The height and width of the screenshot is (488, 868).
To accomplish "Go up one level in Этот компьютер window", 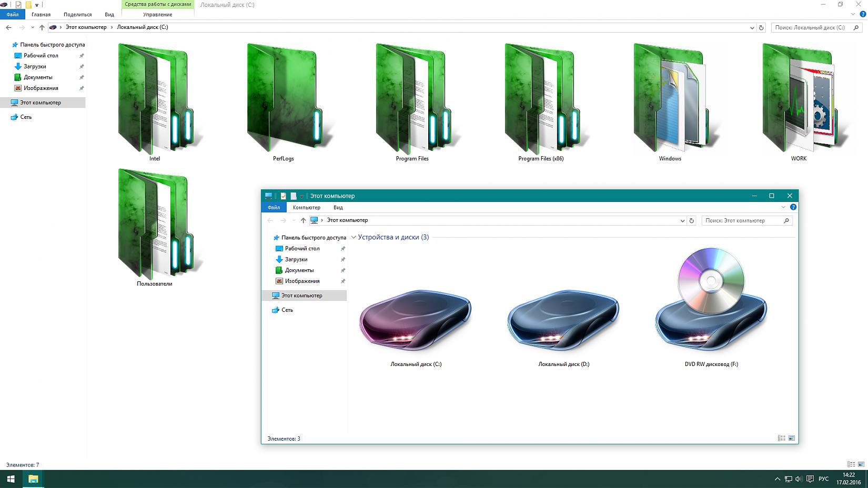I will point(303,220).
